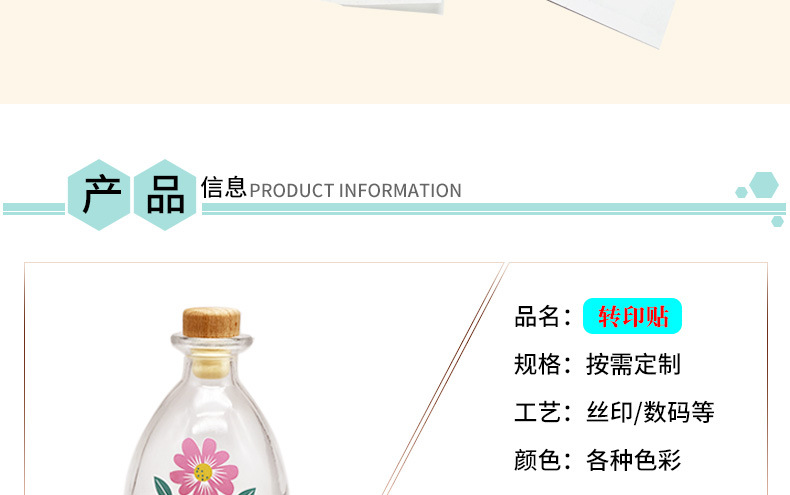Click the large teal hexagon at right

764,185
